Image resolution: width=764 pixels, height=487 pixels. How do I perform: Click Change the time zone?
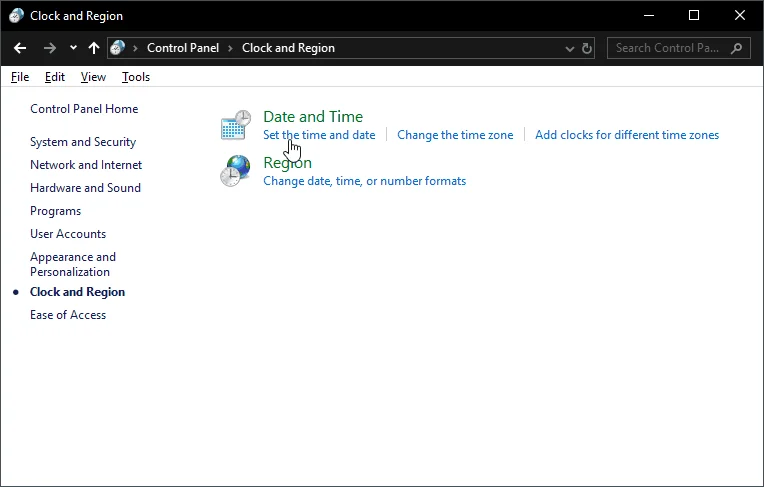point(455,135)
